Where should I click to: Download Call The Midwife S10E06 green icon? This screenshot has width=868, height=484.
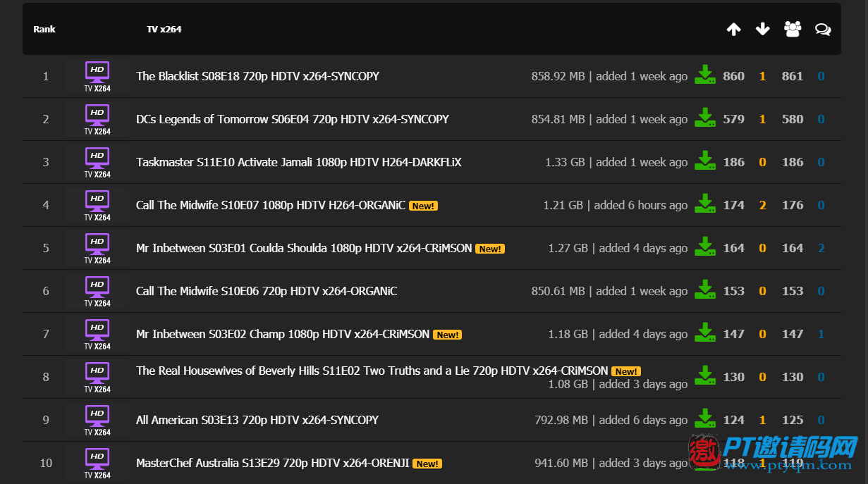705,290
